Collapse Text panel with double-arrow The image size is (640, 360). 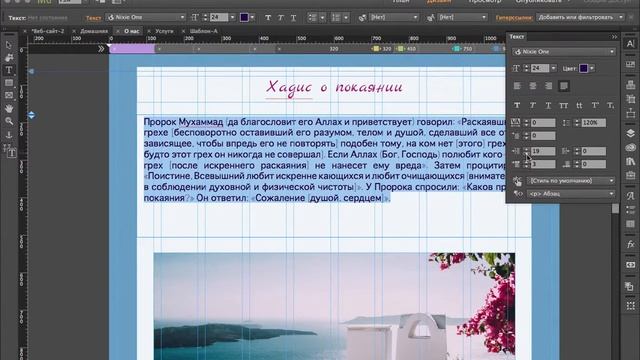point(614,37)
